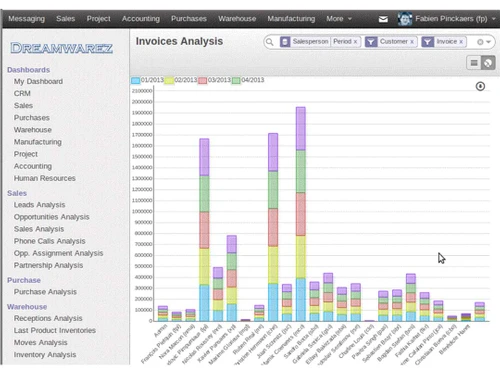Open the Warehouse top menu

point(237,19)
